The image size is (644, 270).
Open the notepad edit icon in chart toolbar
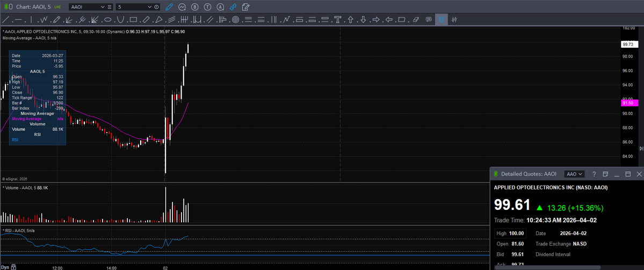point(245,6)
